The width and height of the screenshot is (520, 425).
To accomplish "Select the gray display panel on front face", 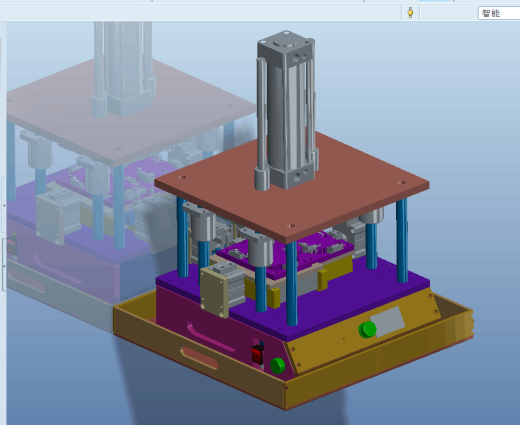I will 387,322.
